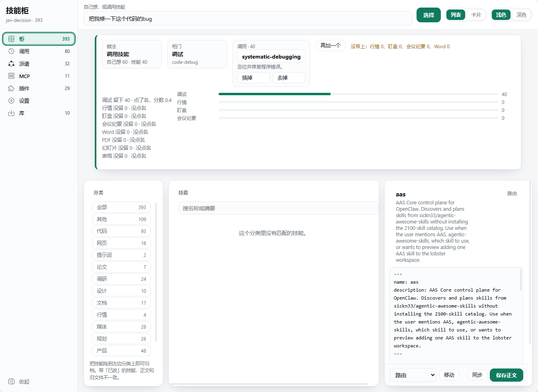This screenshot has height=392, width=538.
Task: Click the 调试 score progress bar
Action: pyautogui.click(x=358, y=94)
